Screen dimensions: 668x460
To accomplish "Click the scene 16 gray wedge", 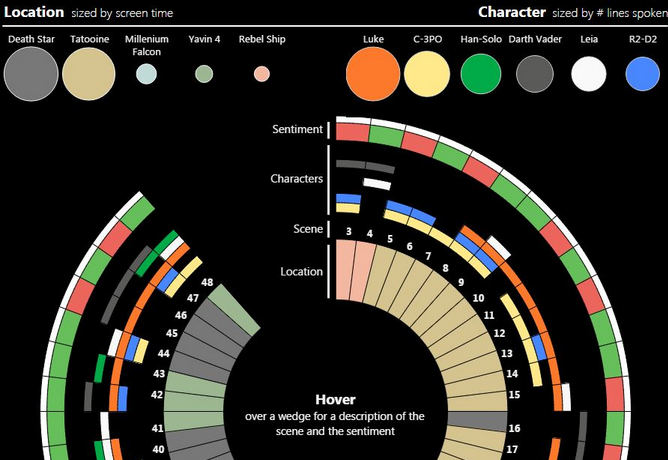I will 482,427.
